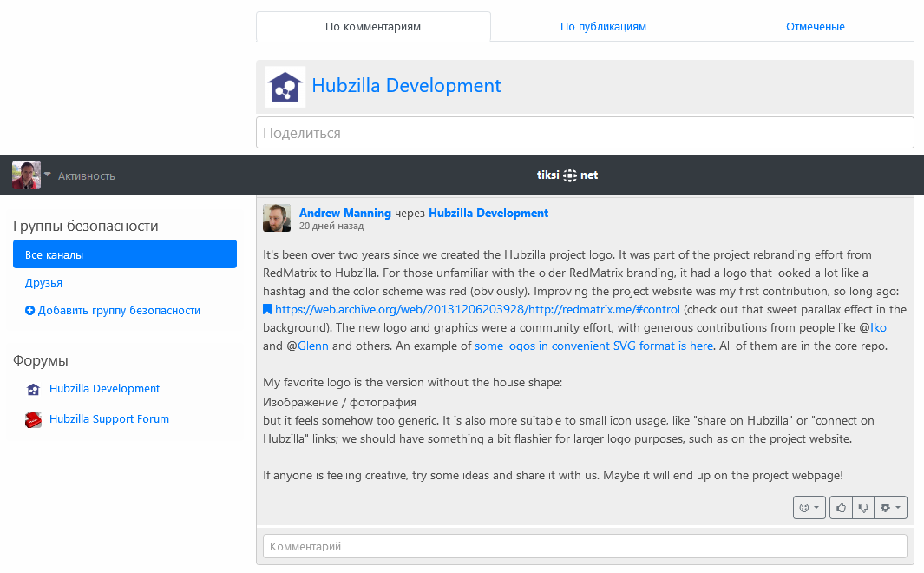The height and width of the screenshot is (573, 924).
Task: Click the thumbs-up like button
Action: pos(841,508)
